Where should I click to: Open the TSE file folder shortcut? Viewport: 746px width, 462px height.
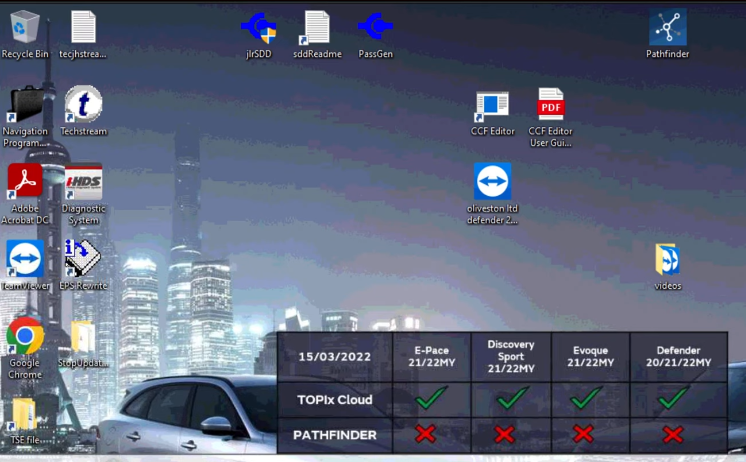click(24, 415)
